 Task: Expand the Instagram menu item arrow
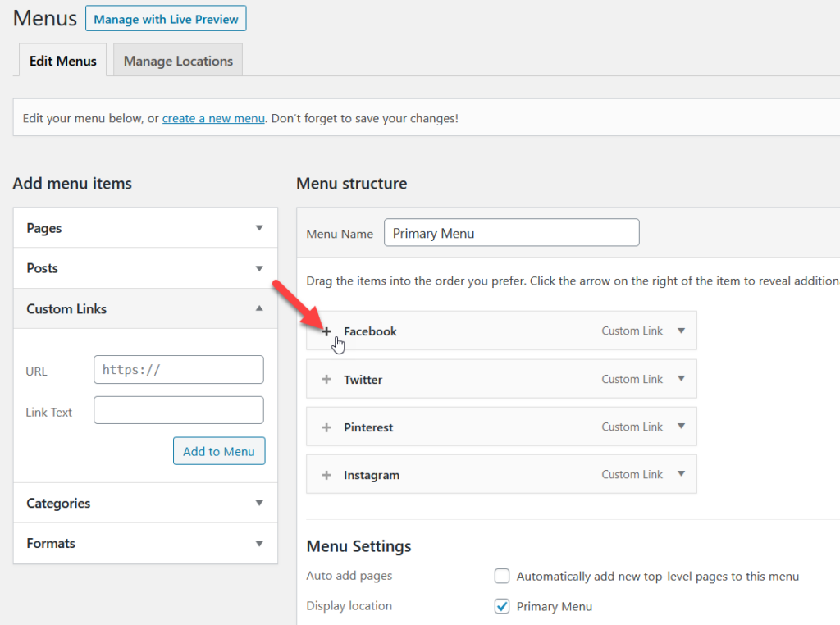point(681,473)
